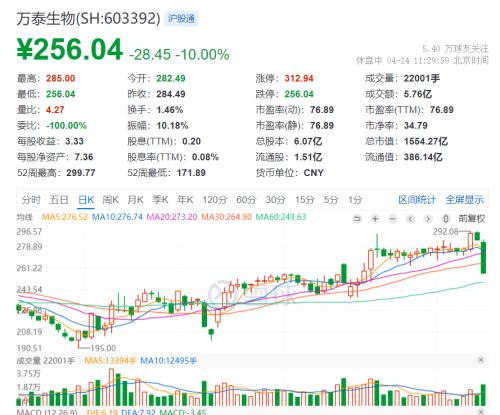The width and height of the screenshot is (500, 415).
Task: Select the 年K yearly candlestick tab
Action: click(185, 200)
